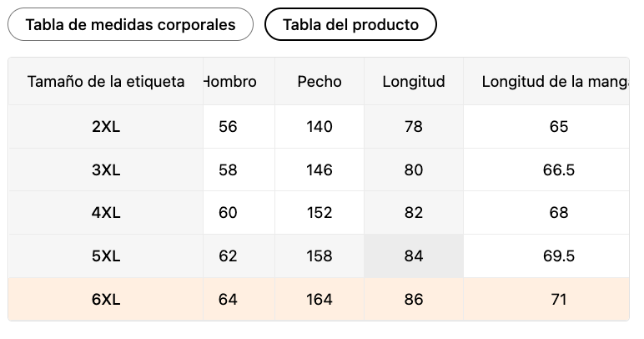The image size is (644, 339).
Task: Click the 2XL Pecho value 140
Action: click(x=319, y=127)
